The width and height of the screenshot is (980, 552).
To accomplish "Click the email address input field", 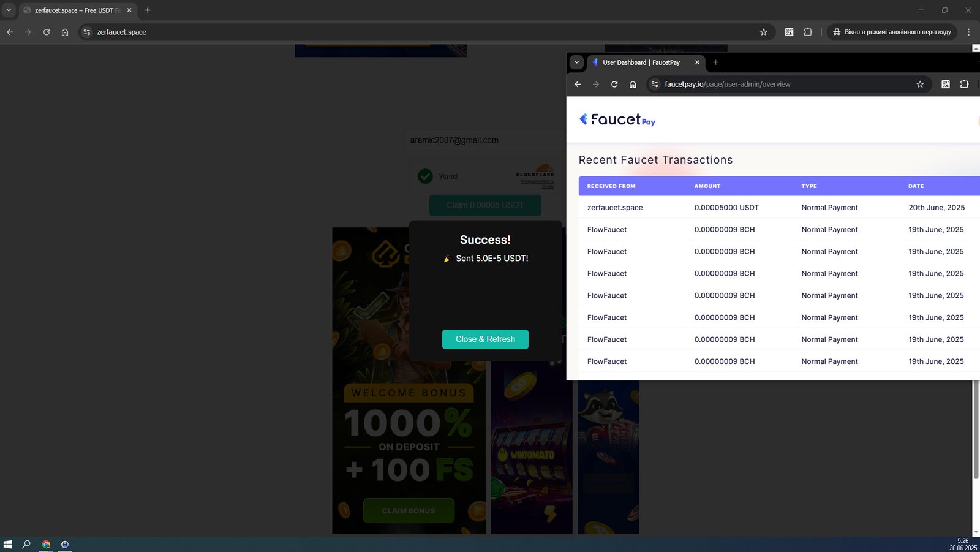I will tap(485, 140).
